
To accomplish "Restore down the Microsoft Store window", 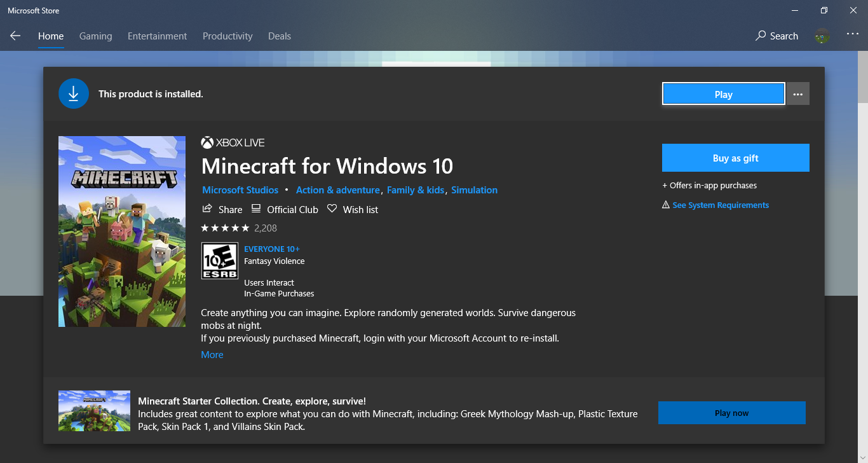I will point(824,10).
